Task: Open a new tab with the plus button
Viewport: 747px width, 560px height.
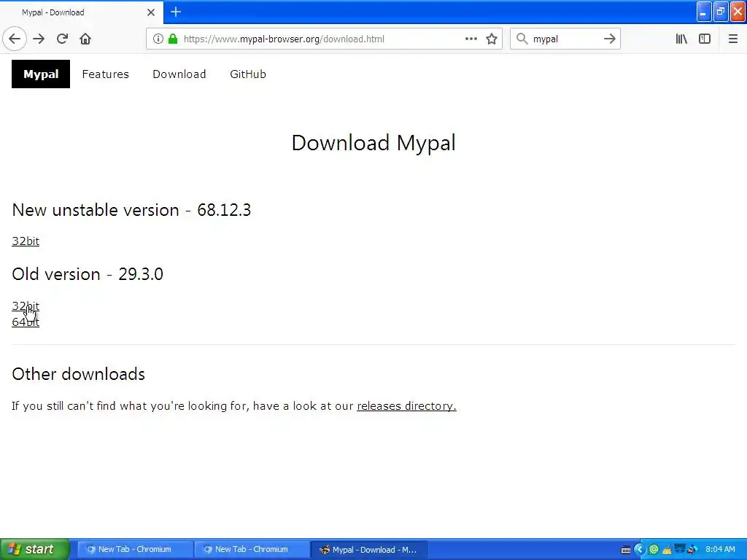Action: pyautogui.click(x=176, y=12)
